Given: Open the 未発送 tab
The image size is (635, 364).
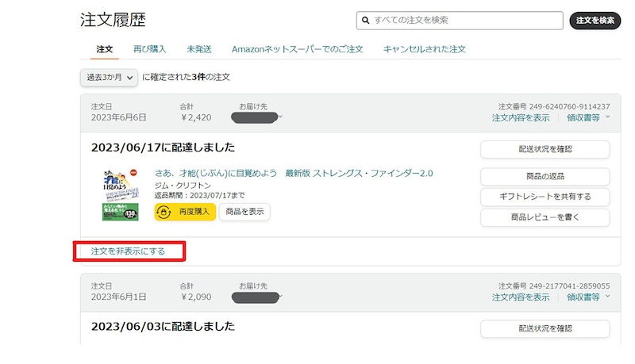Looking at the screenshot, I should tap(198, 49).
